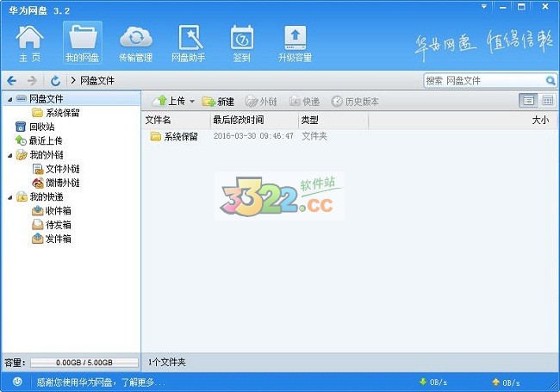560x392 pixels.
Task: Click the 了解更多 status bar link
Action: coord(143,383)
